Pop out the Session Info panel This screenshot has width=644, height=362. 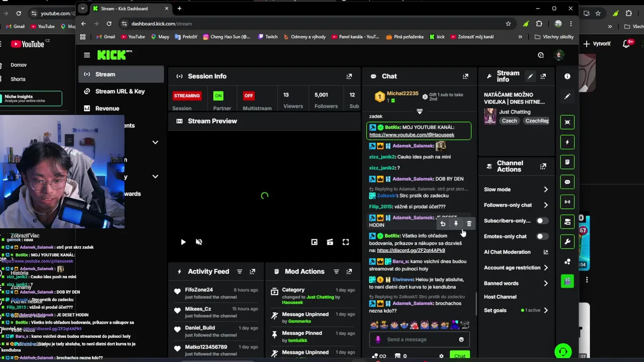click(x=349, y=76)
